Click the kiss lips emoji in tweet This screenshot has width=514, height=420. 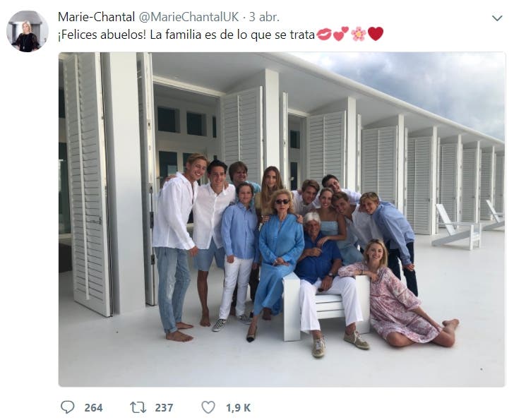pos(324,34)
